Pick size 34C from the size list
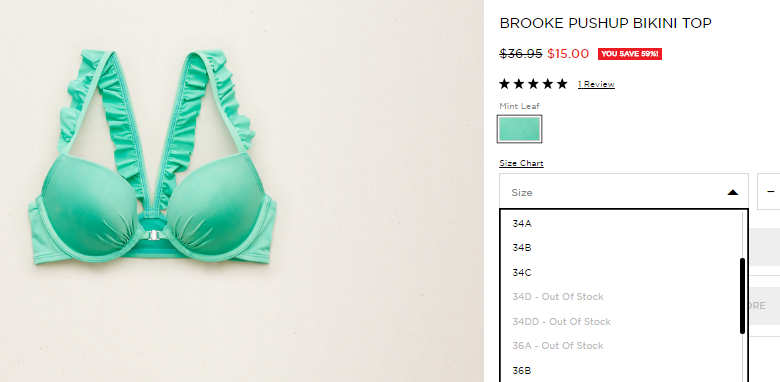The width and height of the screenshot is (780, 382). pos(621,273)
